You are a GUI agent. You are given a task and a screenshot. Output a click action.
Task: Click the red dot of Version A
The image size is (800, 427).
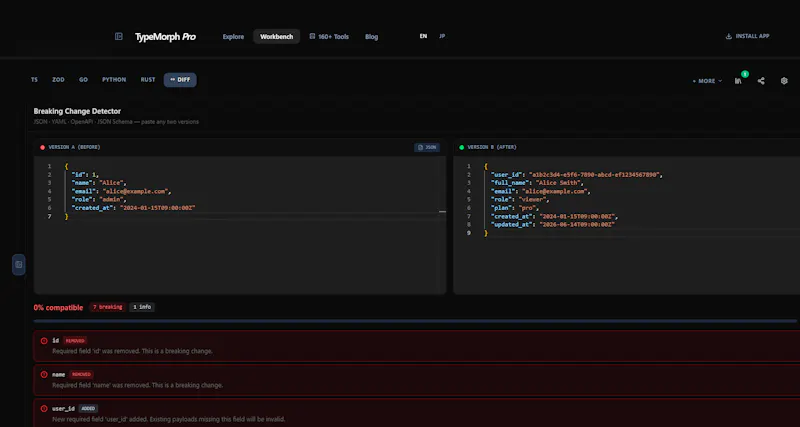[42, 147]
